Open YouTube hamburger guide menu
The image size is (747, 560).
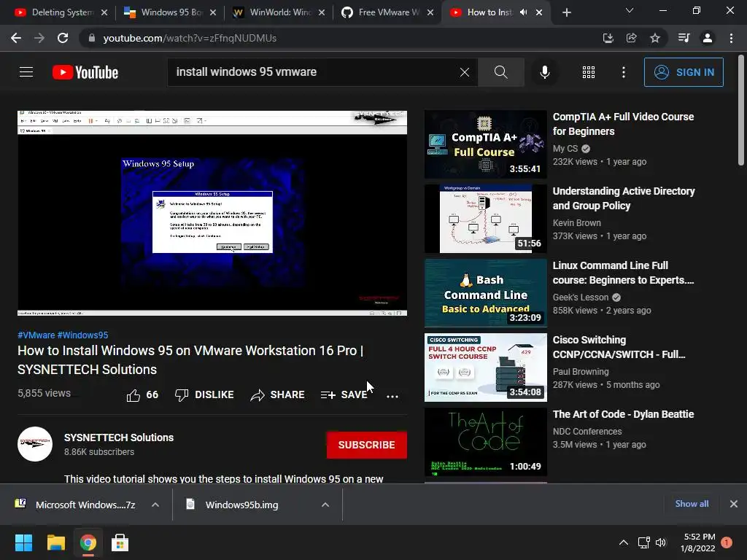point(26,72)
